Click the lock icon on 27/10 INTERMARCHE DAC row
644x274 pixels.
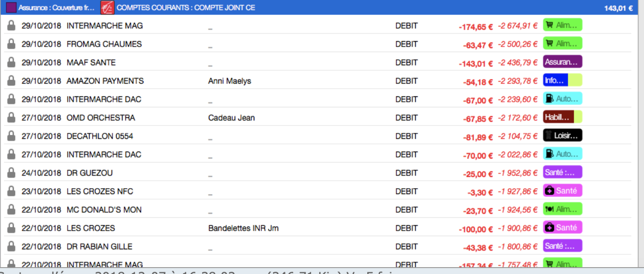point(11,154)
